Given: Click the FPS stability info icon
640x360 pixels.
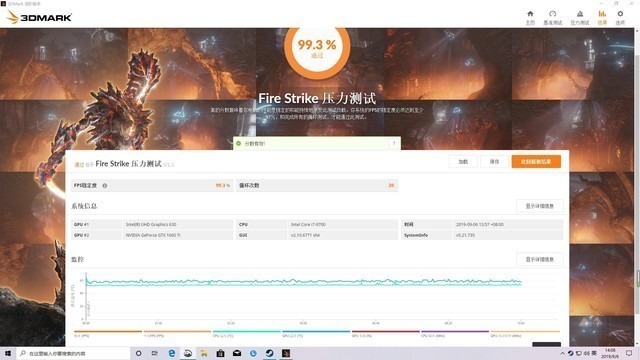Looking at the screenshot, I should 104,186.
